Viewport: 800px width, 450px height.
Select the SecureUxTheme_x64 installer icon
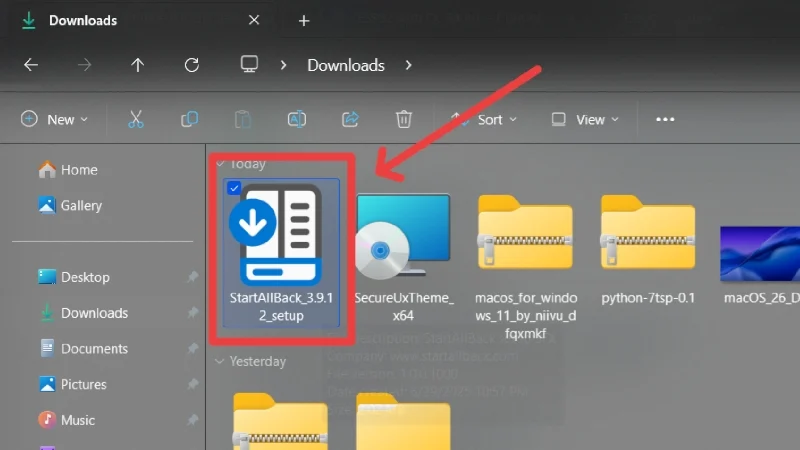coord(403,236)
